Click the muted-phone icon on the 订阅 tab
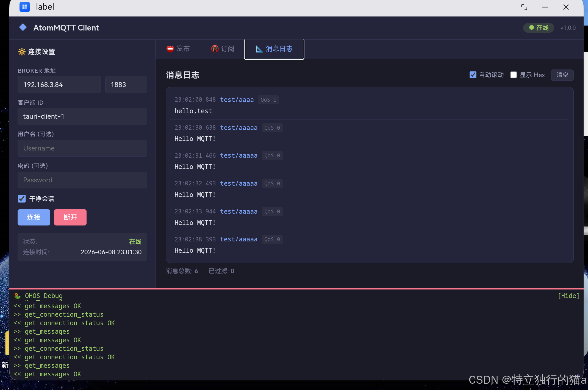 click(215, 49)
